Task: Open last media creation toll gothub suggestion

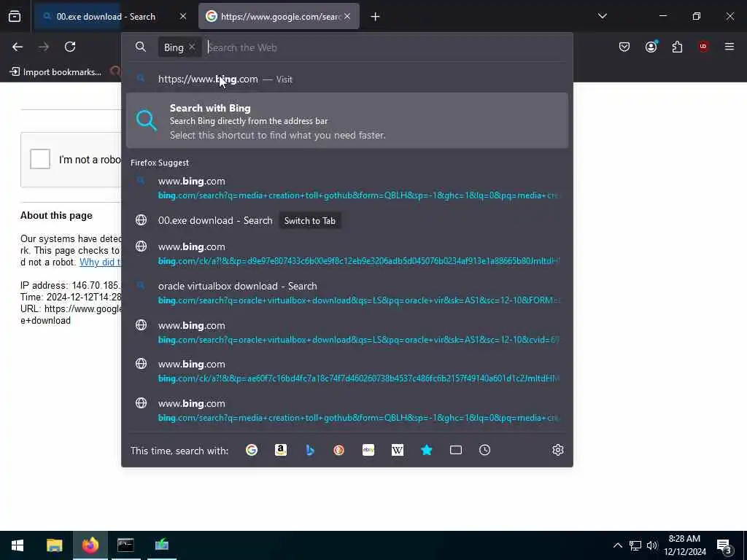Action: pos(347,410)
